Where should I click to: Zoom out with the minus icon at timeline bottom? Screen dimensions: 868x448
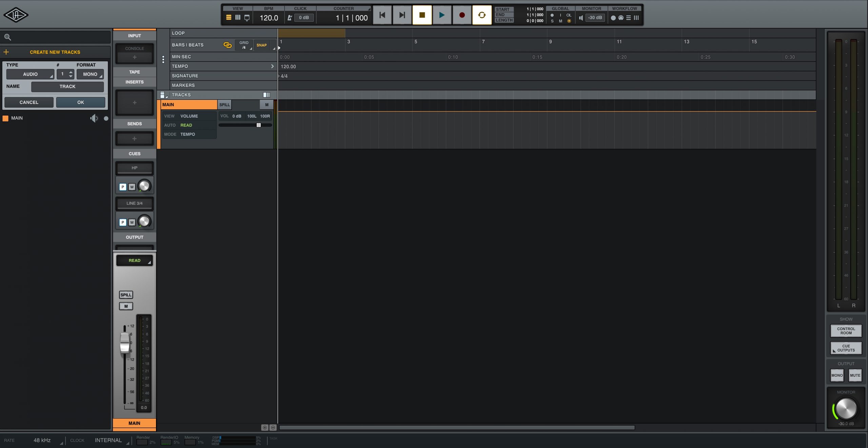tap(273, 427)
